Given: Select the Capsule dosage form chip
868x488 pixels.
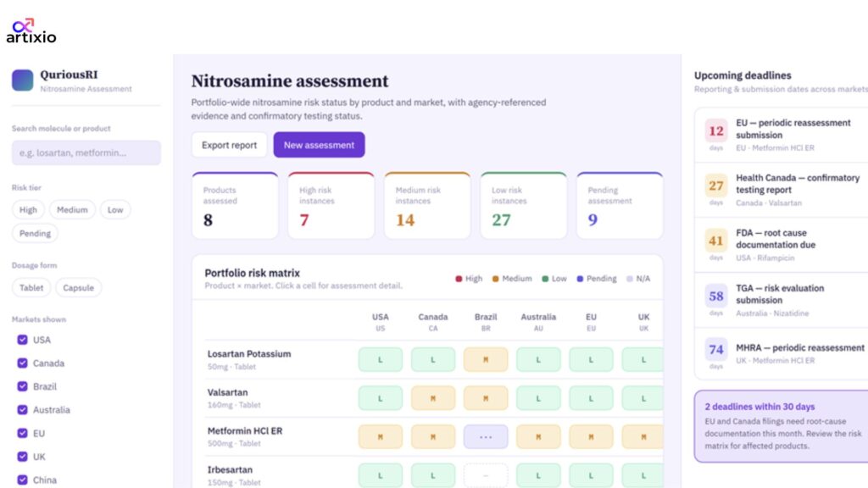Looking at the screenshot, I should click(79, 288).
